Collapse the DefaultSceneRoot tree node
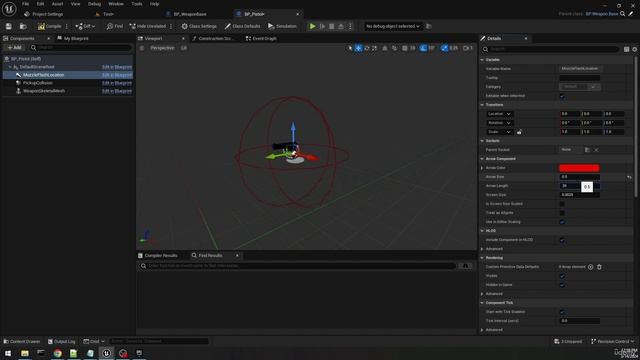This screenshot has width=640, height=360. click(x=10, y=67)
